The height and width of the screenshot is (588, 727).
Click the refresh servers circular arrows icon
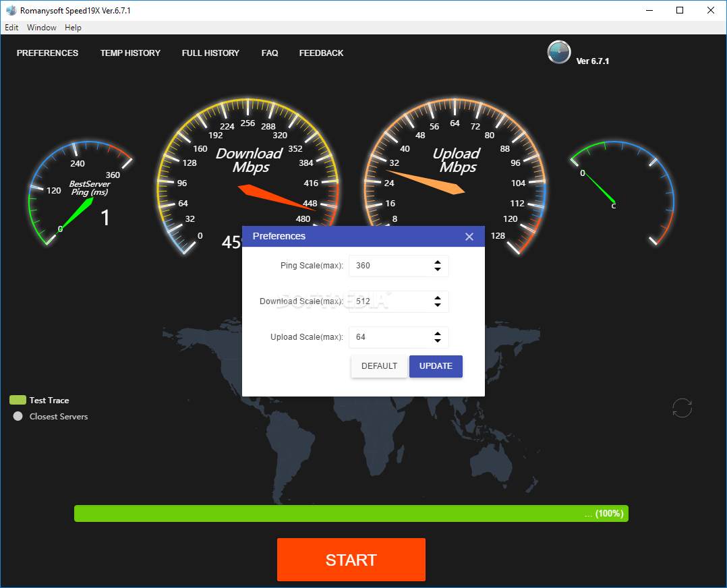pyautogui.click(x=682, y=408)
